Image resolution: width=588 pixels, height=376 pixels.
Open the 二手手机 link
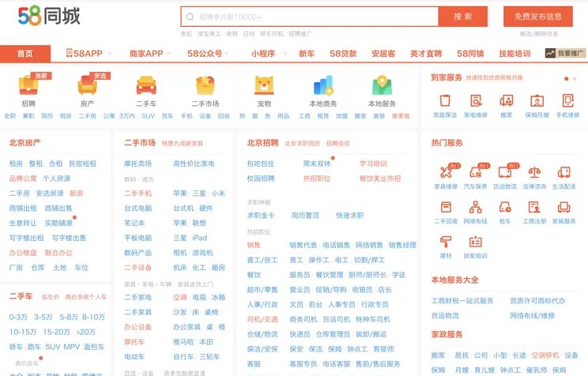pos(138,194)
